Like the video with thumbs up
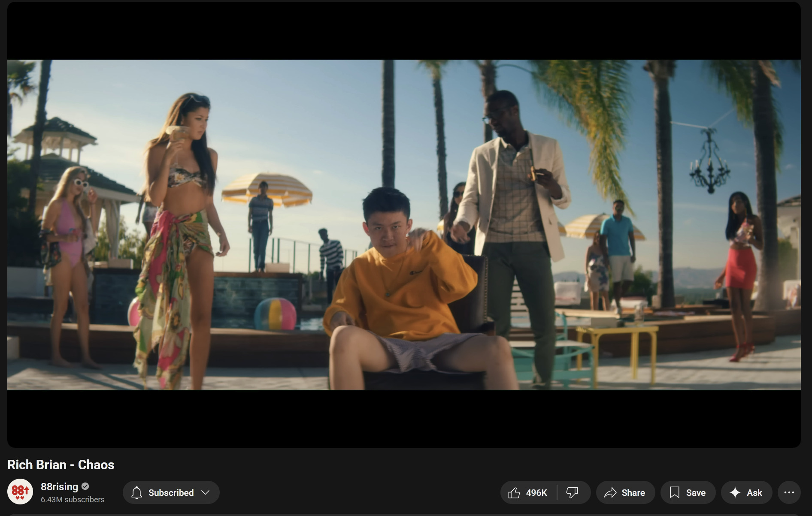The image size is (812, 516). (x=528, y=492)
